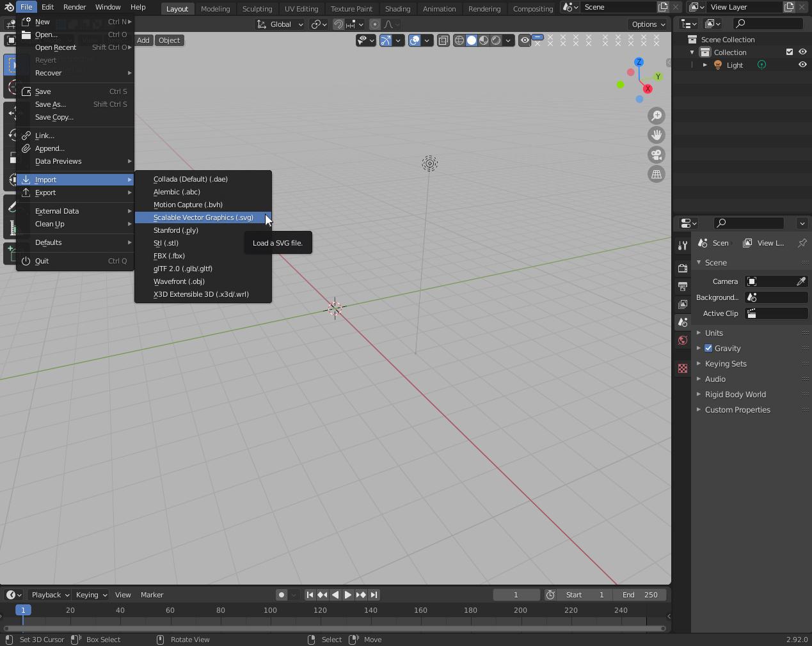812x646 pixels.
Task: Select wireframe viewport shading
Action: pos(459,40)
